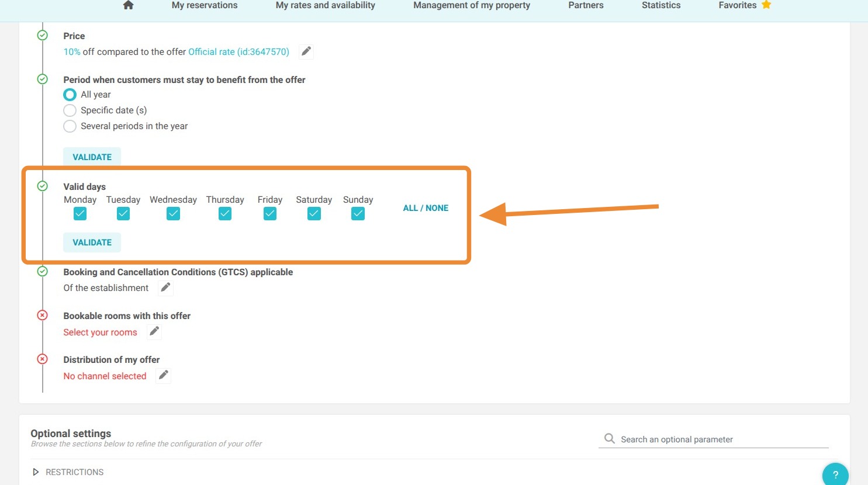Screen dimensions: 868x485
Task: Select Several periods in the year option
Action: [x=70, y=126]
